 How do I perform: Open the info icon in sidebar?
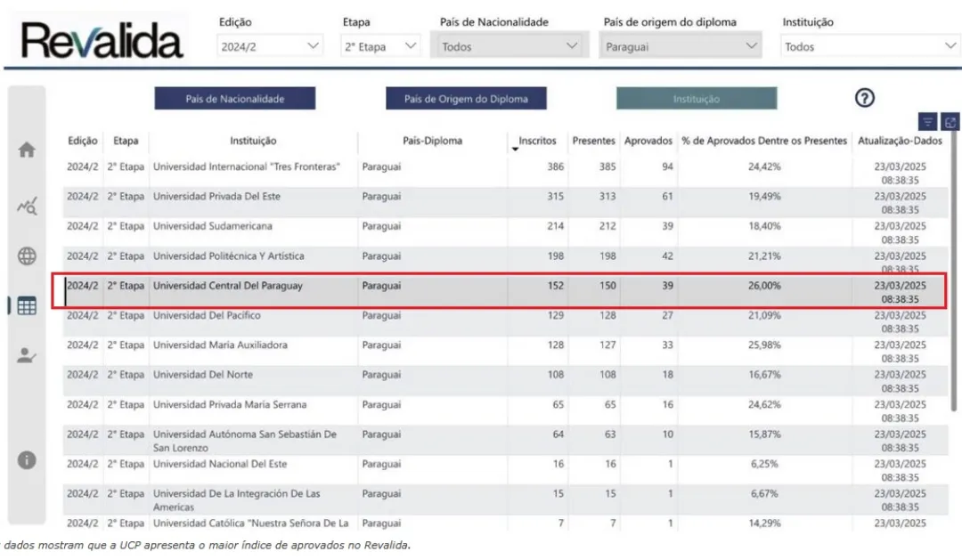pos(27,460)
